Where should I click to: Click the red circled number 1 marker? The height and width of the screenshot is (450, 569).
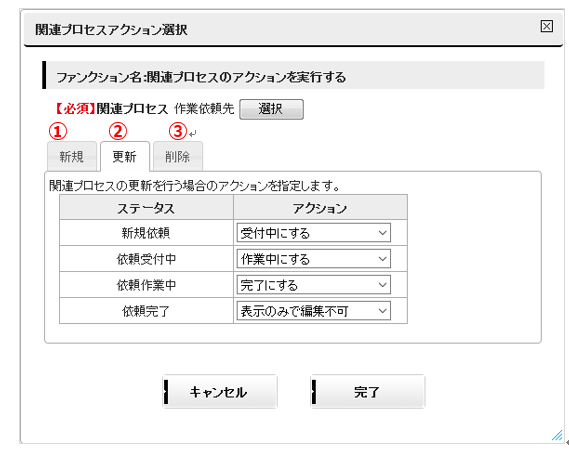pyautogui.click(x=58, y=131)
